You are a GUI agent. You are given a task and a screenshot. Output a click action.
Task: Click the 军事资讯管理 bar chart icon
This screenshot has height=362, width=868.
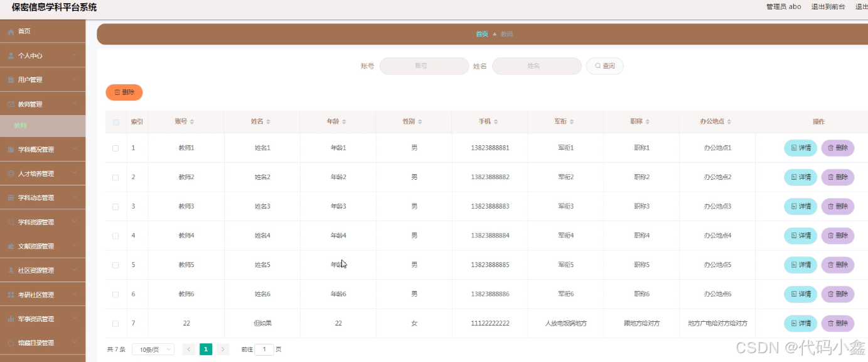click(11, 319)
